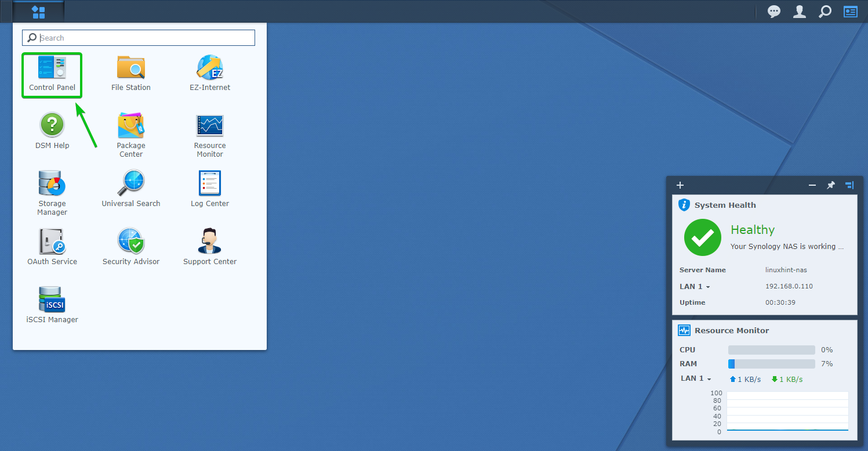Minimize the widgets panel

812,185
